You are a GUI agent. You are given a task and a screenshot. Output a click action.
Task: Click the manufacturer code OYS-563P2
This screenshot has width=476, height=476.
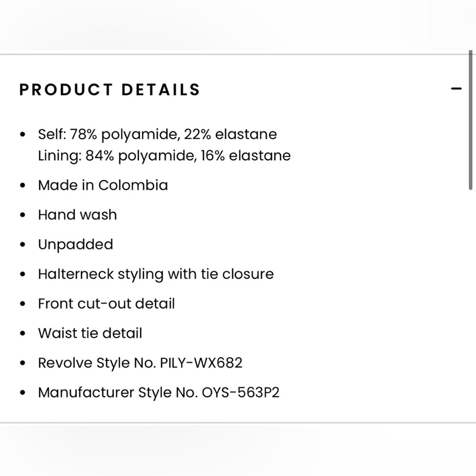point(241,392)
